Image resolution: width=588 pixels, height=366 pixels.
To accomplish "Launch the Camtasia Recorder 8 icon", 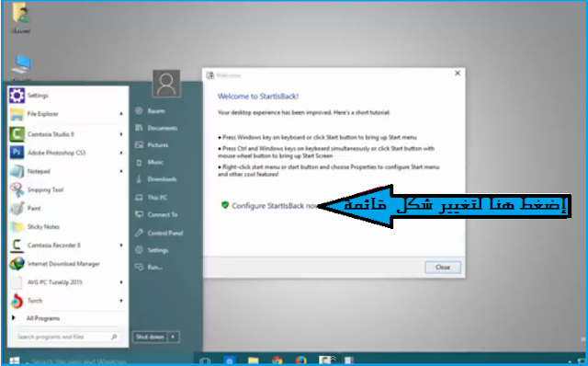I will (x=17, y=246).
